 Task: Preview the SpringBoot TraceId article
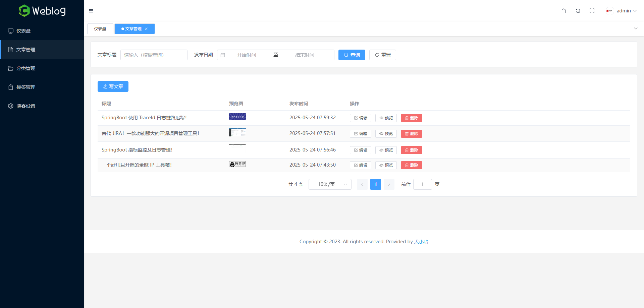coord(386,118)
